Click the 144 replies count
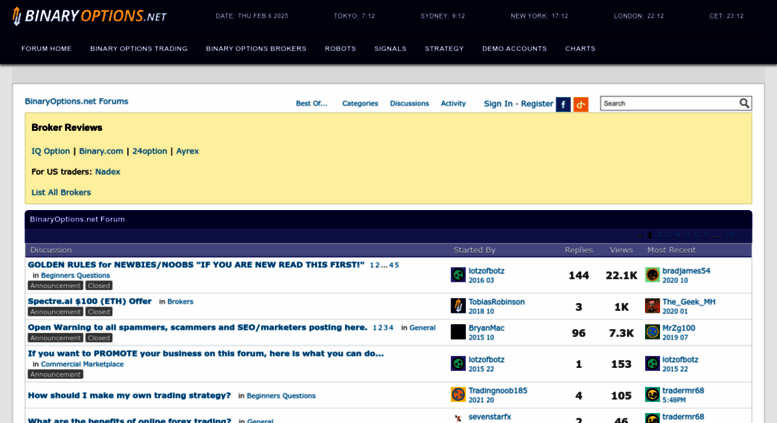This screenshot has width=777, height=423. point(579,275)
